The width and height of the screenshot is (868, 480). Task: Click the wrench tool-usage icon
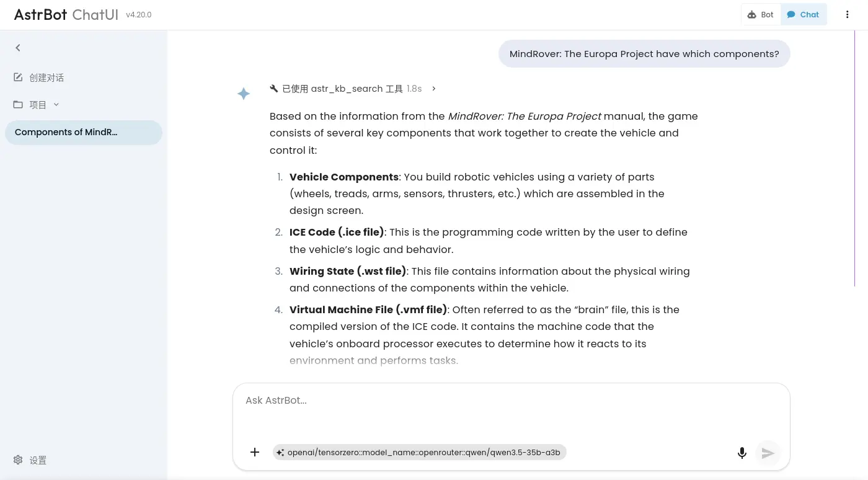[x=274, y=89]
